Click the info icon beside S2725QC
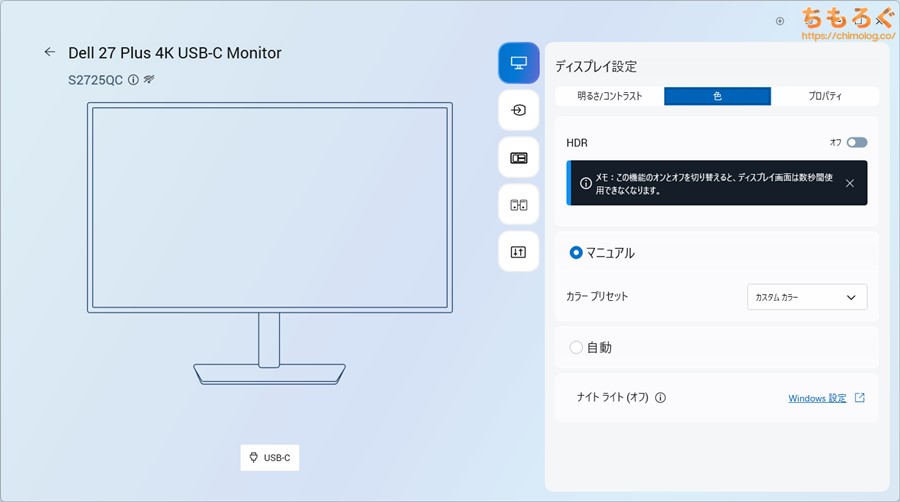900x502 pixels. (133, 79)
